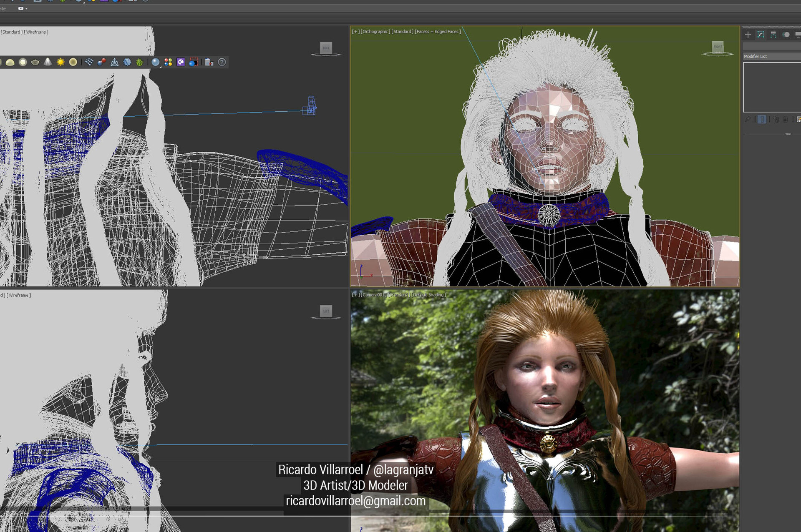Click the yellow sun light icon
Viewport: 801px width, 532px height.
60,62
